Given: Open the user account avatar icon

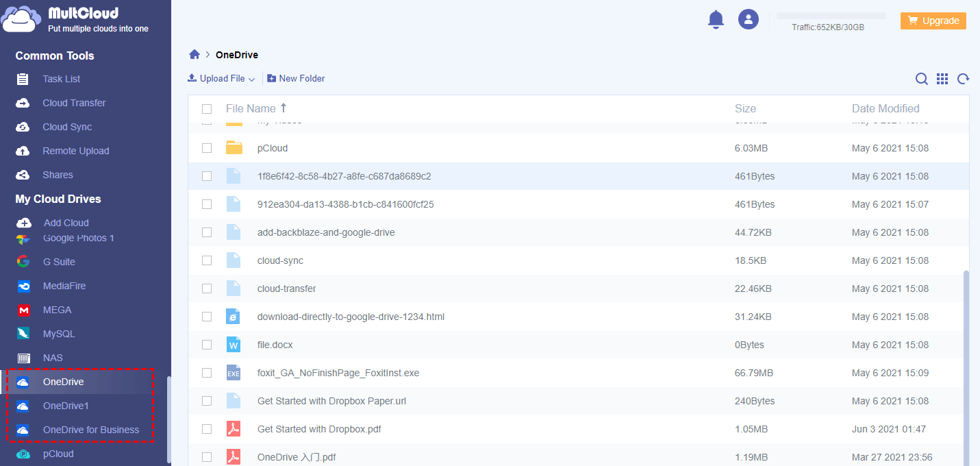Looking at the screenshot, I should (x=748, y=19).
